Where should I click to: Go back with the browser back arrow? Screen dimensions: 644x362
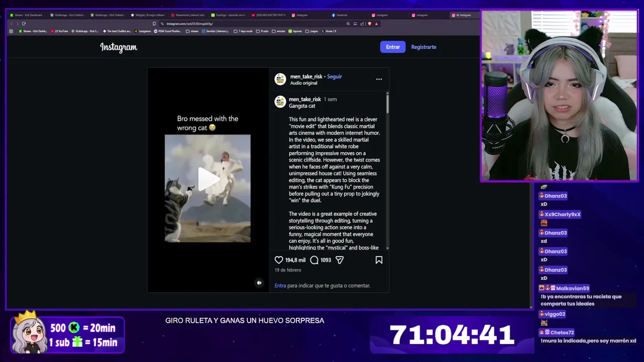[x=12, y=24]
